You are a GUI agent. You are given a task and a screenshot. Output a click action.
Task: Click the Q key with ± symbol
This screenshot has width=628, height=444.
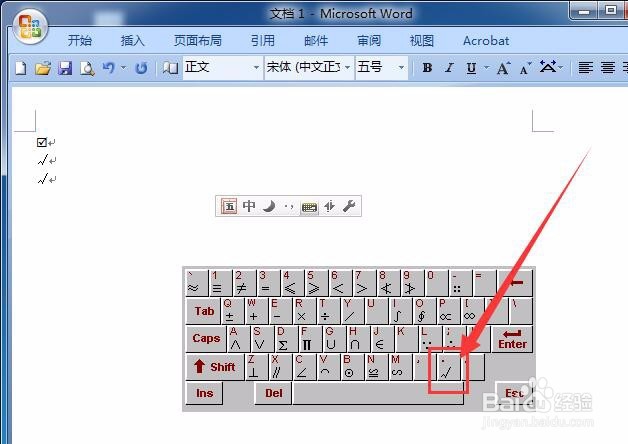tap(233, 311)
